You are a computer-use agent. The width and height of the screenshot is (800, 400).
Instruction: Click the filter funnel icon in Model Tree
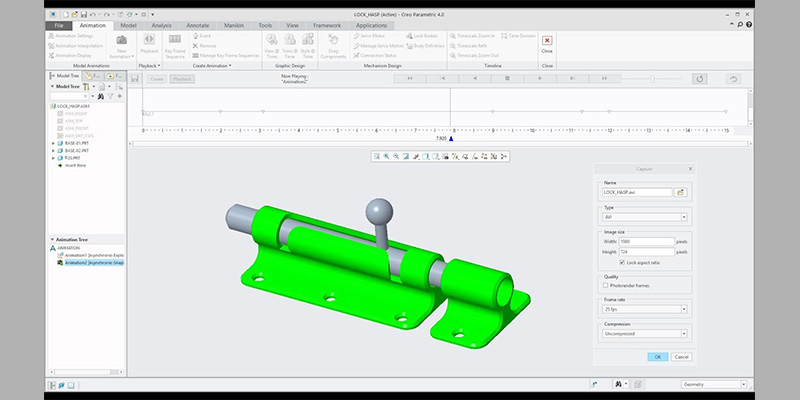coord(110,96)
